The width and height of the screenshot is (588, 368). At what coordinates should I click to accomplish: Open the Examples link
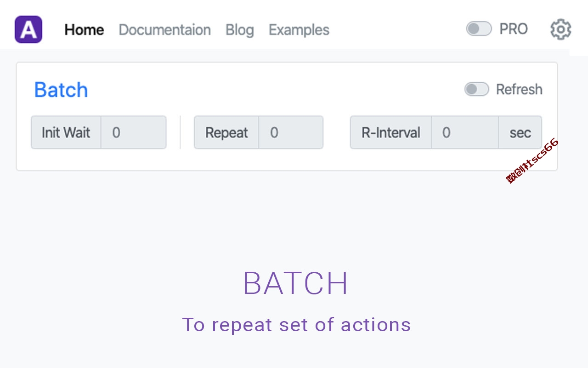(x=299, y=30)
